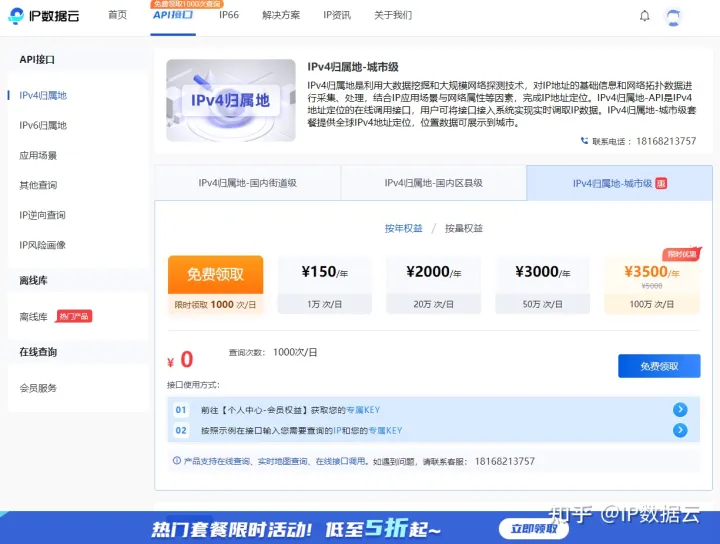Choose the orange 免费领取 plan card
Image resolution: width=720 pixels, height=544 pixels.
[x=215, y=285]
